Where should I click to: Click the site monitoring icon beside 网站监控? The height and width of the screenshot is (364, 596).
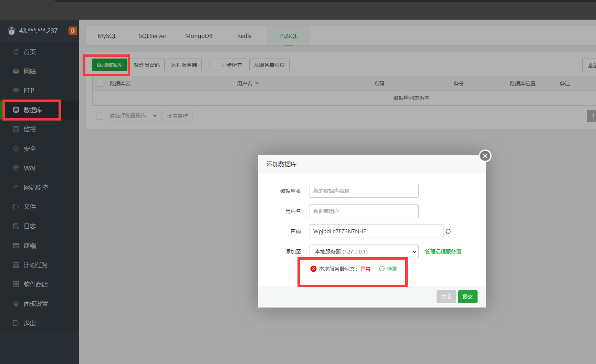point(16,187)
